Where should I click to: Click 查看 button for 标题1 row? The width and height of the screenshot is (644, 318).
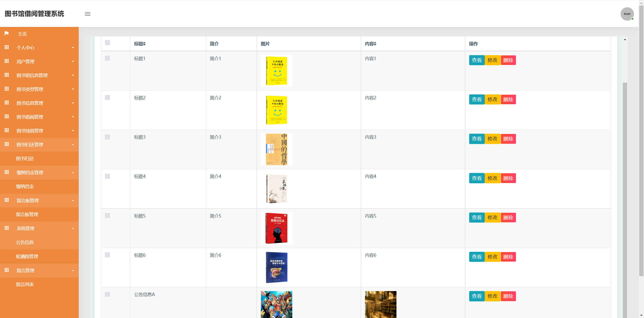[x=477, y=60]
